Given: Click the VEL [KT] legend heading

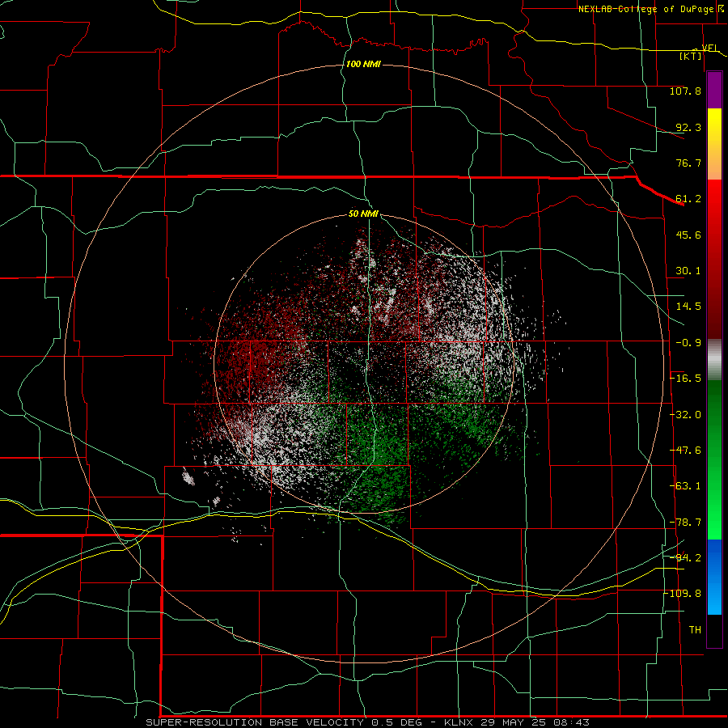Looking at the screenshot, I should tap(698, 52).
